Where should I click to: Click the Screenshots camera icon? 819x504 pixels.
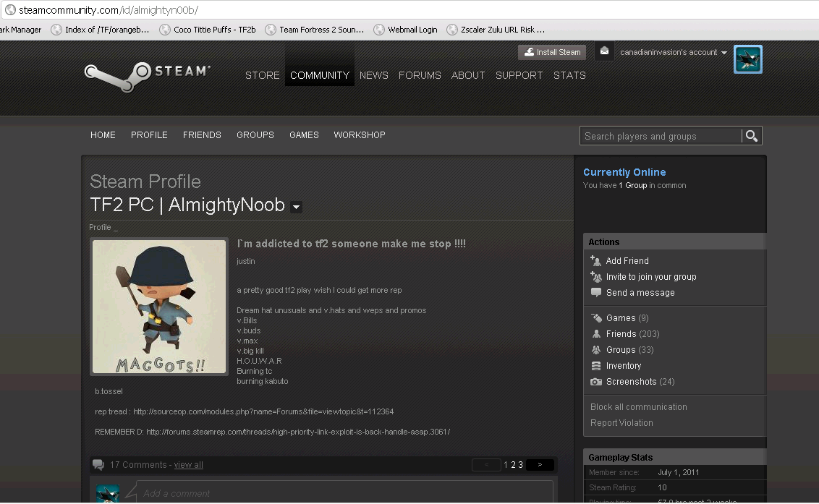click(x=596, y=382)
